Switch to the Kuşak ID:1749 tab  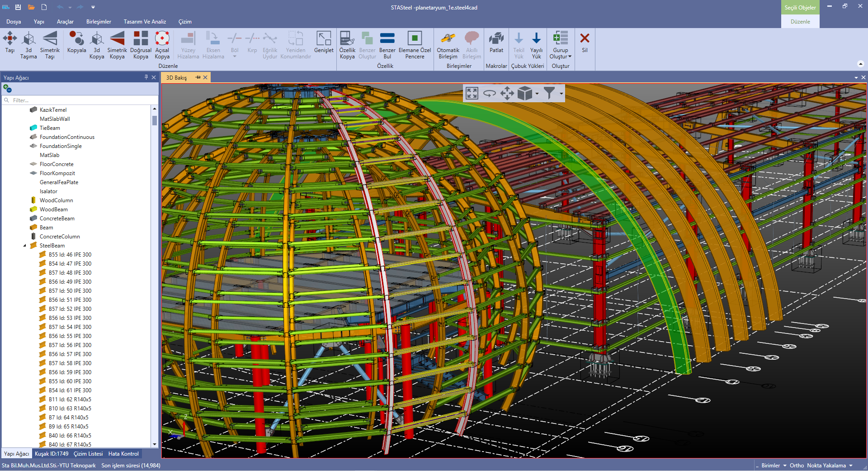[52, 454]
